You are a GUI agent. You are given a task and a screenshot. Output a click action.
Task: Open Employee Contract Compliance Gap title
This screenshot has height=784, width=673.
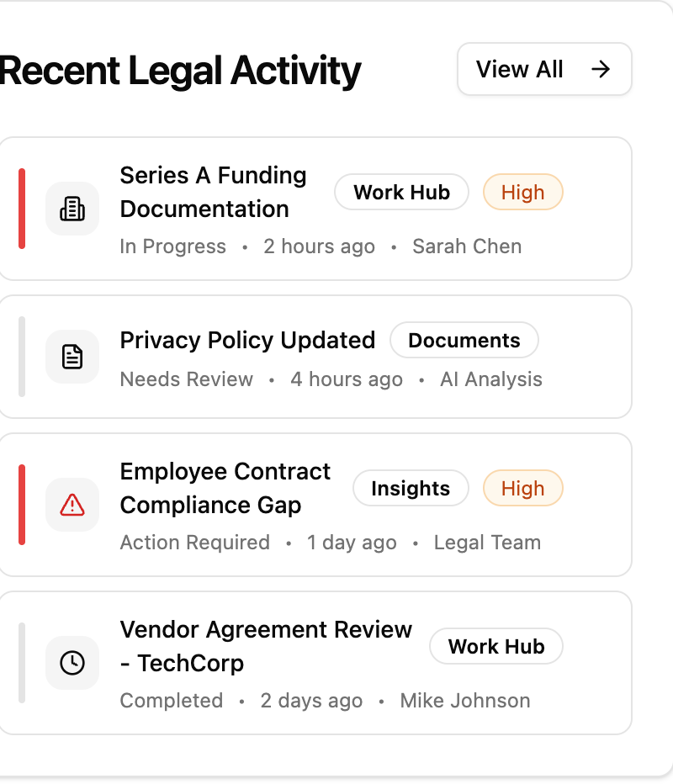point(225,488)
